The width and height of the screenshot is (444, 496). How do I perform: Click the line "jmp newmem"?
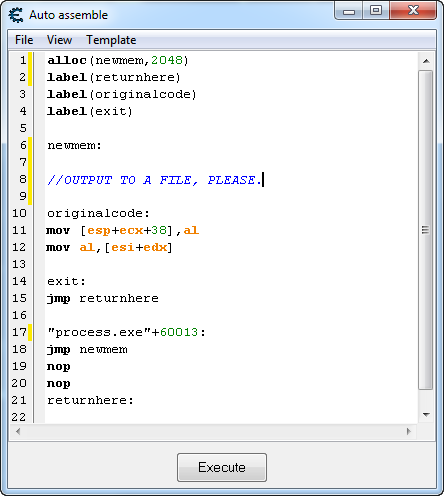pyautogui.click(x=87, y=349)
